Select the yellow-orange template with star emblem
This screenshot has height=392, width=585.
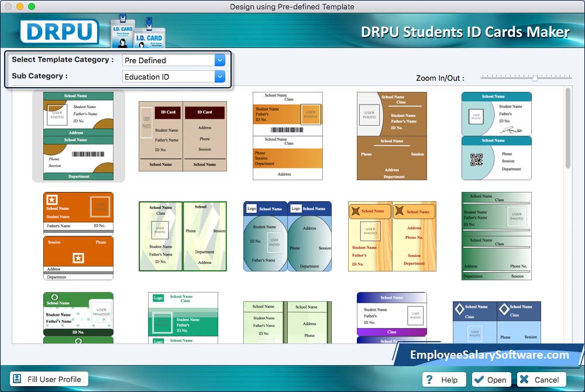(392, 236)
